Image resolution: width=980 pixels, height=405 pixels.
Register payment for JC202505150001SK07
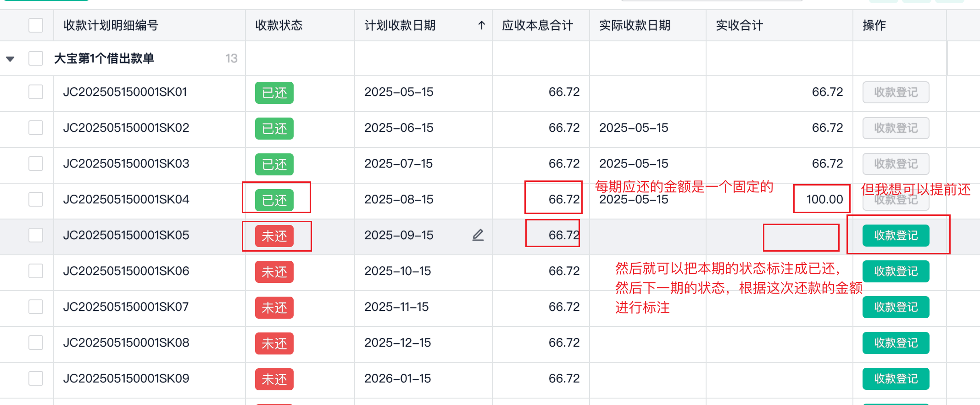[896, 307]
